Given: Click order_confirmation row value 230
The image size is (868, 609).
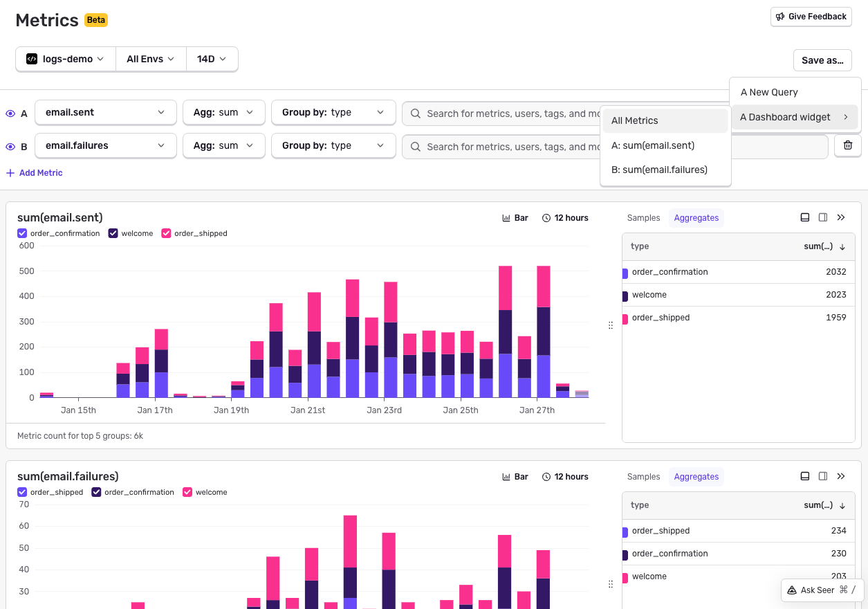Looking at the screenshot, I should tap(839, 554).
